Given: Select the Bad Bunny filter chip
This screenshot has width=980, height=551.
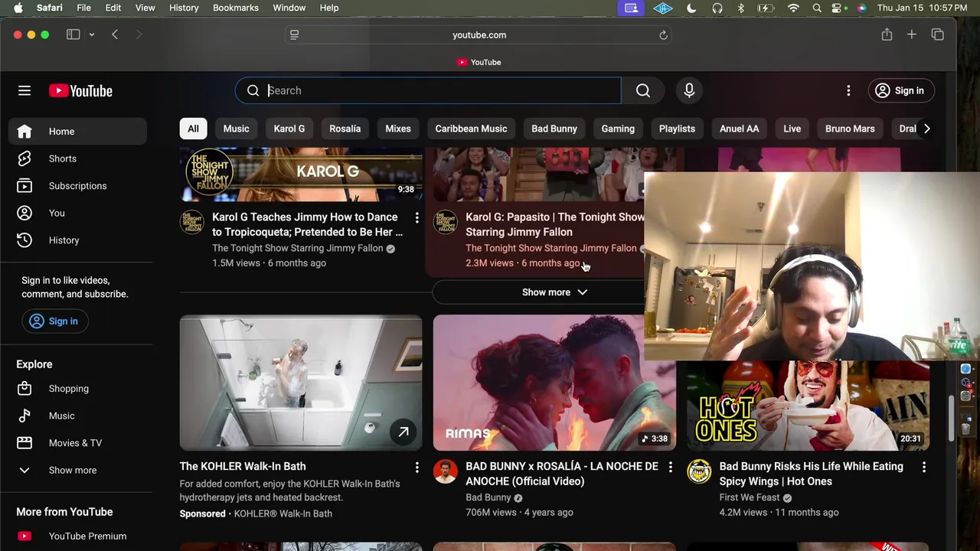Looking at the screenshot, I should pos(554,129).
